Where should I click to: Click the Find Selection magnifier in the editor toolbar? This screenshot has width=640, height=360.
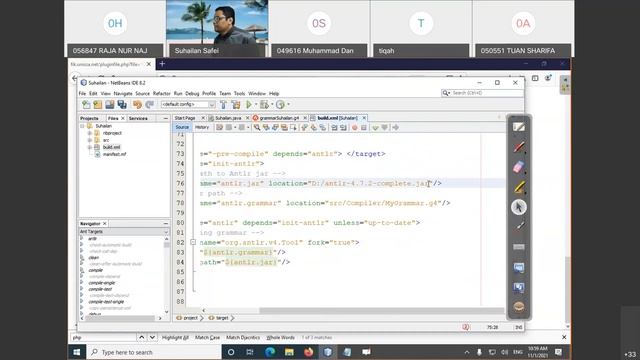point(257,128)
